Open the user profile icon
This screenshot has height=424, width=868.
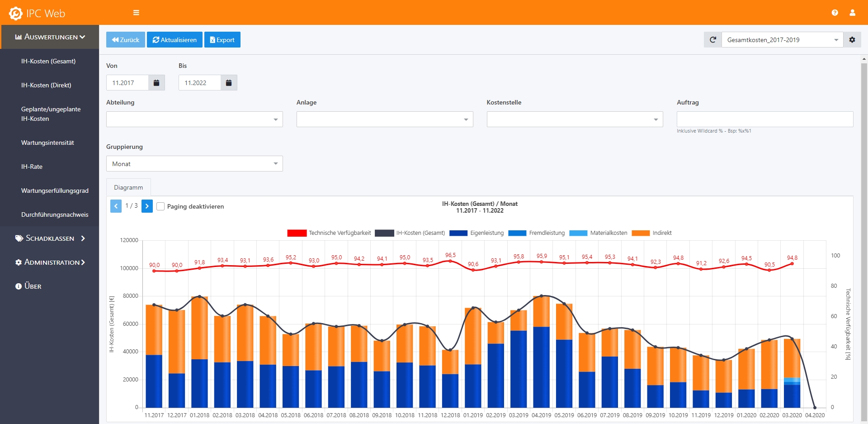click(x=852, y=13)
